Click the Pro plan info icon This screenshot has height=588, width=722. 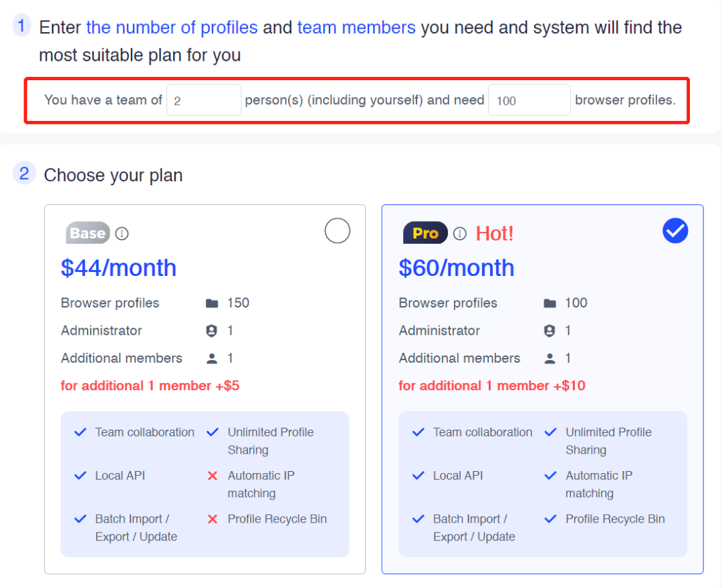(459, 234)
